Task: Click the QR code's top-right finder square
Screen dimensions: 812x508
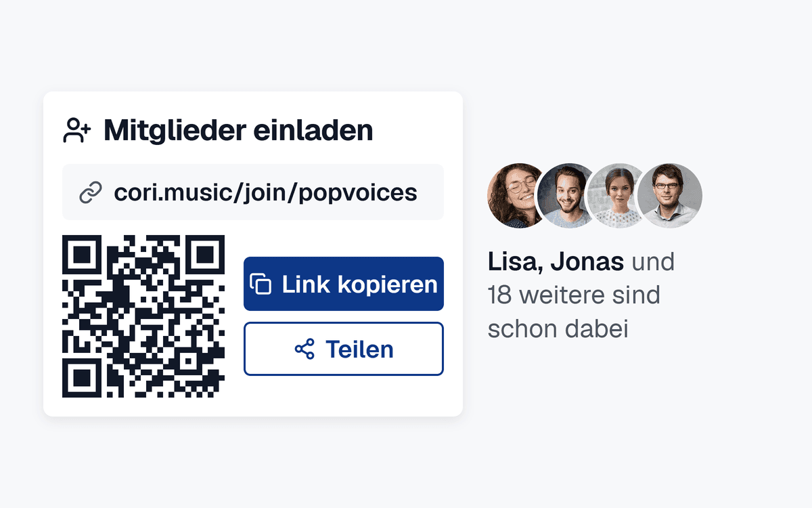Action: pyautogui.click(x=205, y=255)
